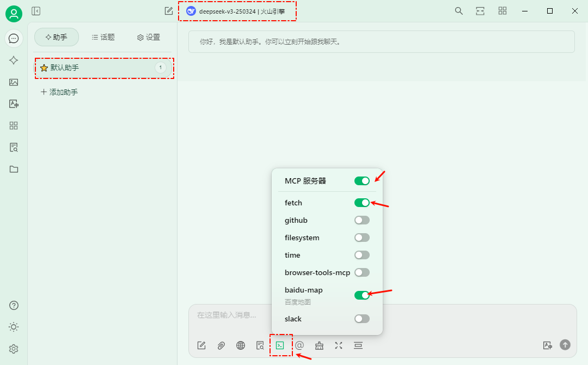Switch theme with the sun icon
The width and height of the screenshot is (588, 365).
point(14,327)
